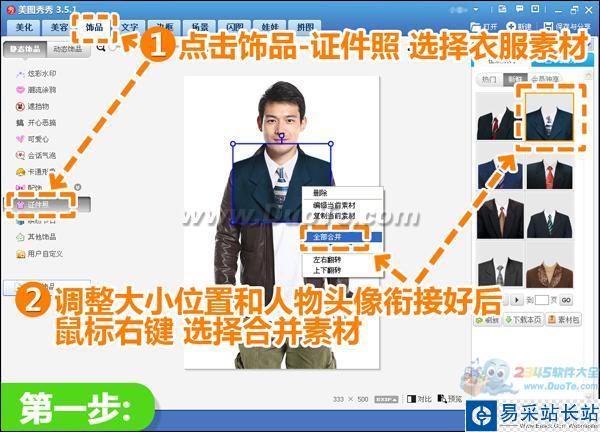Viewport: 600px width, 432px height.
Task: Click the 刷新 button with green icon
Action: pyautogui.click(x=487, y=320)
